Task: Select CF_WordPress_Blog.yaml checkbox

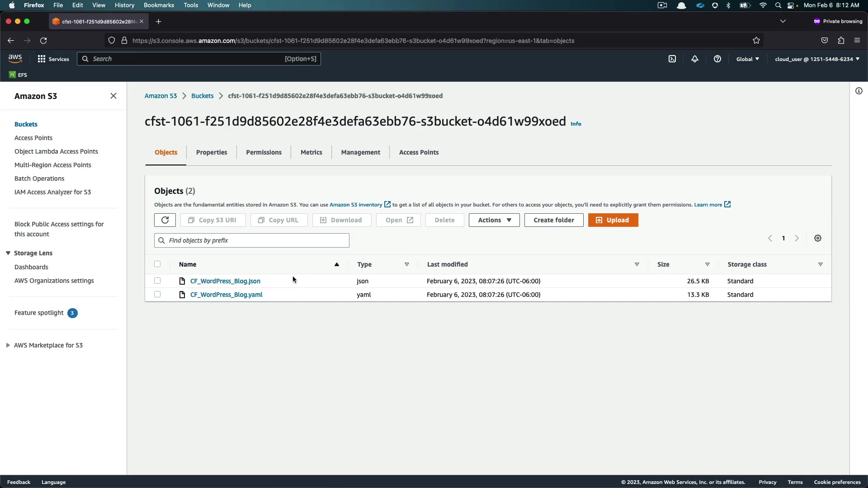Action: point(157,294)
